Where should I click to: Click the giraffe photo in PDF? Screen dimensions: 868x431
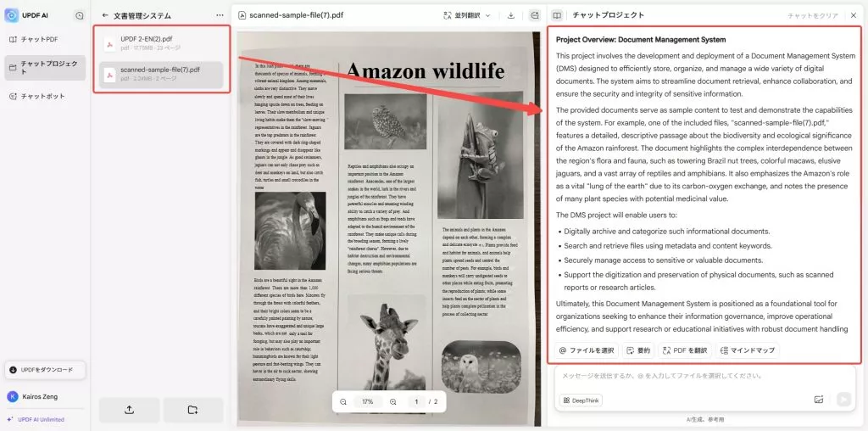387,343
